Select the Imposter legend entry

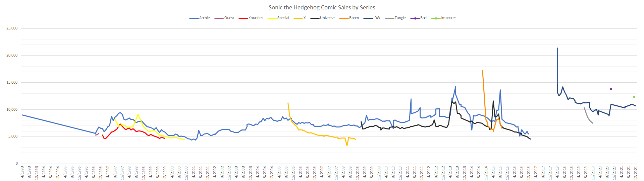coord(448,18)
